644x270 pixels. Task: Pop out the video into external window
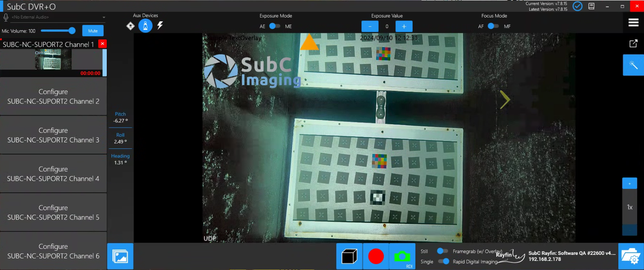tap(633, 44)
